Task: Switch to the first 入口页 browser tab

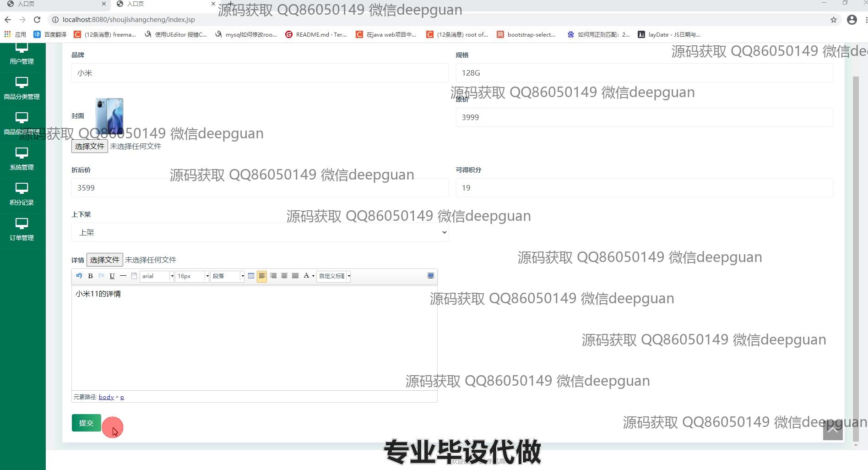Action: (x=56, y=4)
